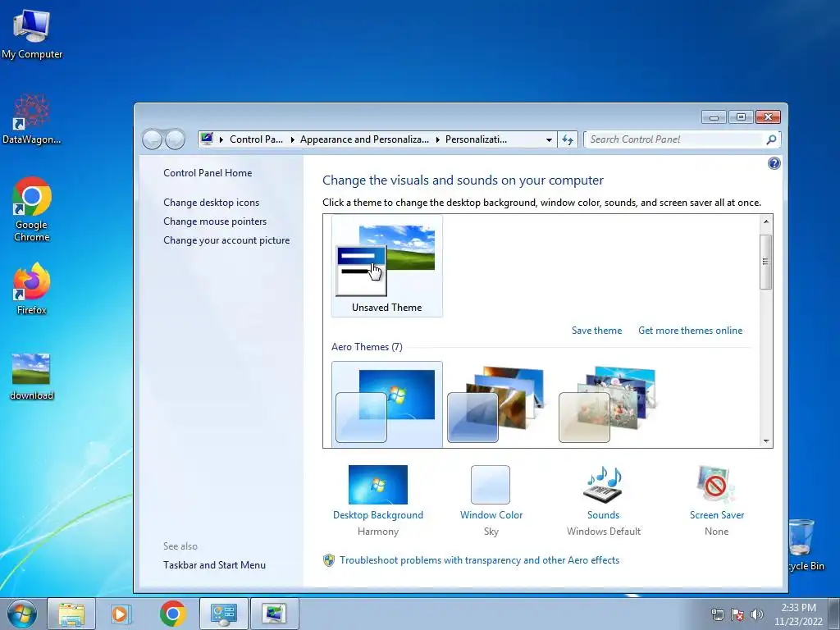Click Appearance and Personaliza... breadcrumb segment

(x=364, y=139)
